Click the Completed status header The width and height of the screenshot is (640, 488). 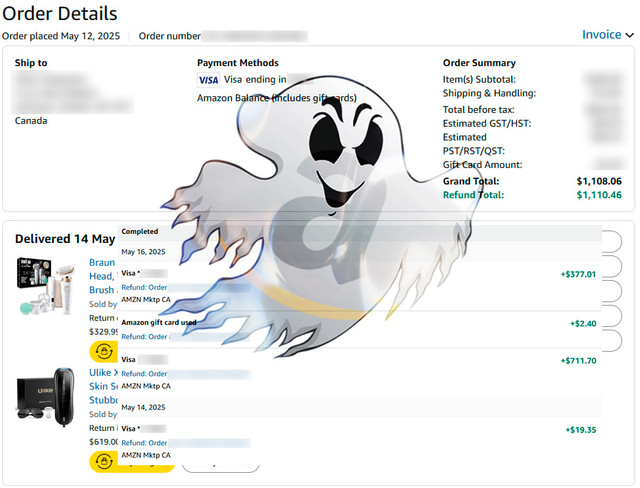(x=140, y=231)
